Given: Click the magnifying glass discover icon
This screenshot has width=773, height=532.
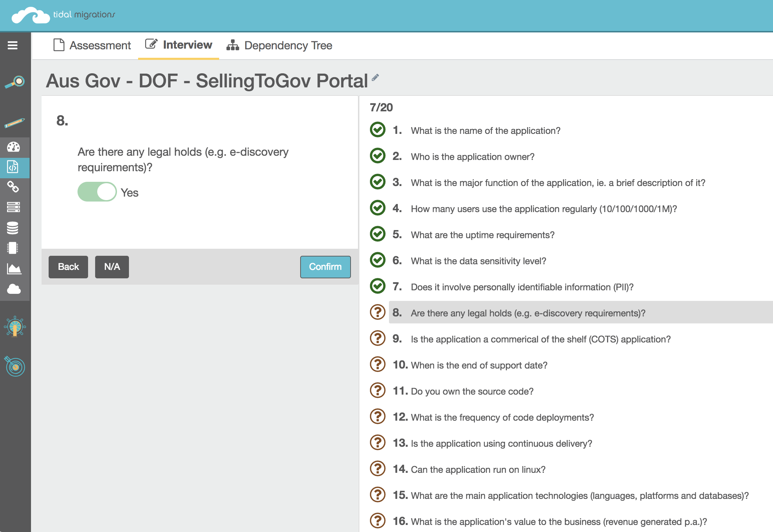Looking at the screenshot, I should click(15, 82).
